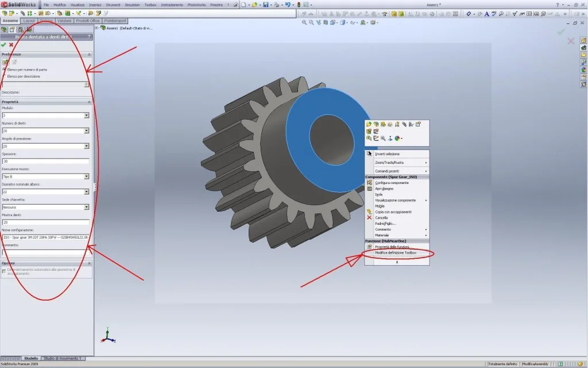Click the Nome configurazione field
Screen dimensions: 588x368
45,237
